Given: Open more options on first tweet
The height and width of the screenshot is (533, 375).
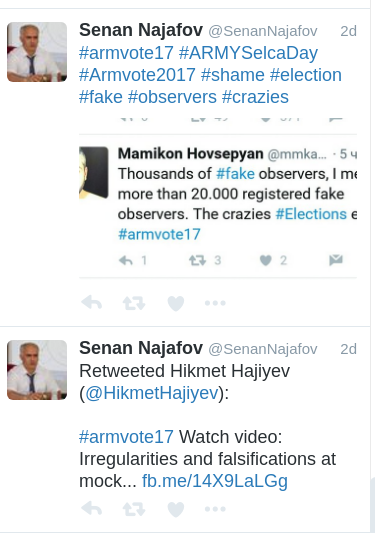Looking at the screenshot, I should point(215,303).
